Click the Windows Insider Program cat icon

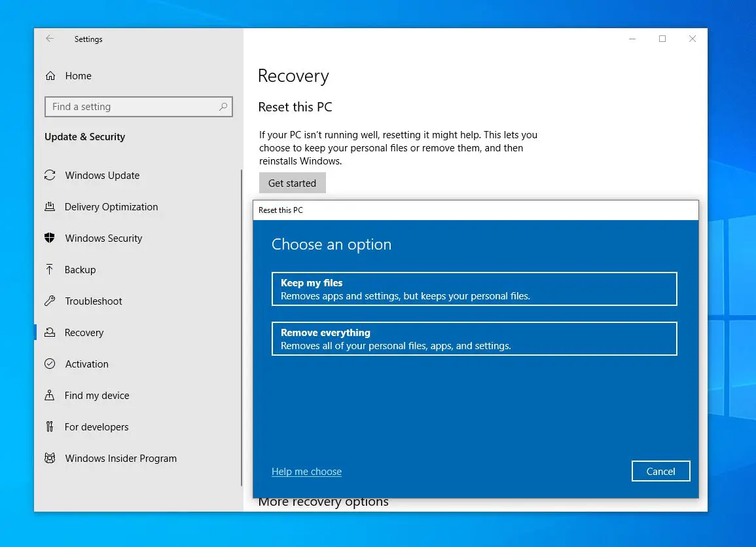coord(50,458)
